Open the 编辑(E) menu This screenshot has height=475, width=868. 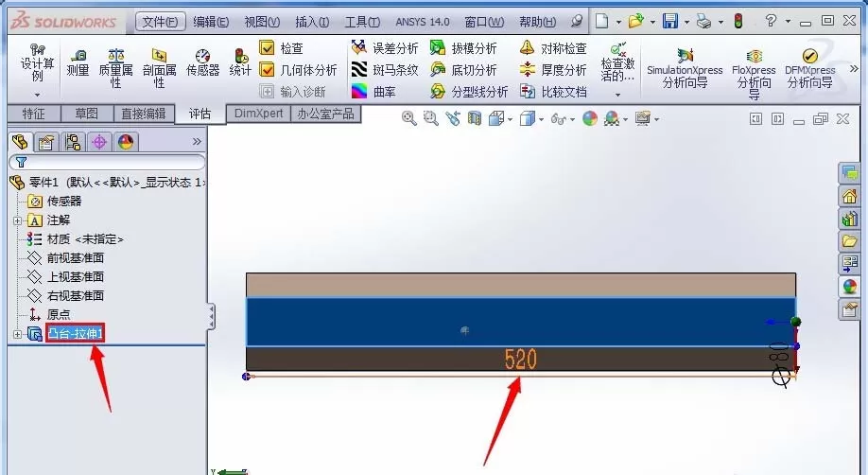[211, 22]
